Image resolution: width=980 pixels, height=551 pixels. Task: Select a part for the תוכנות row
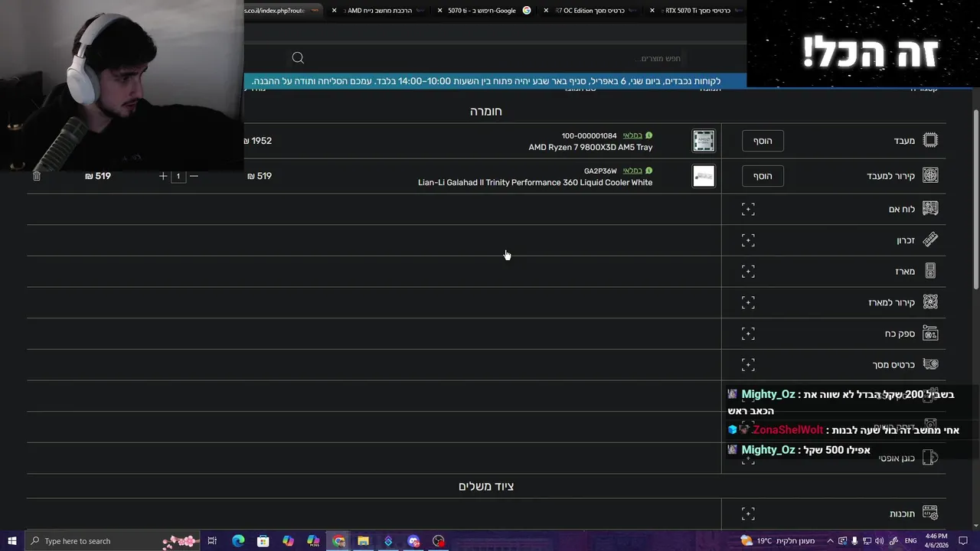(748, 514)
